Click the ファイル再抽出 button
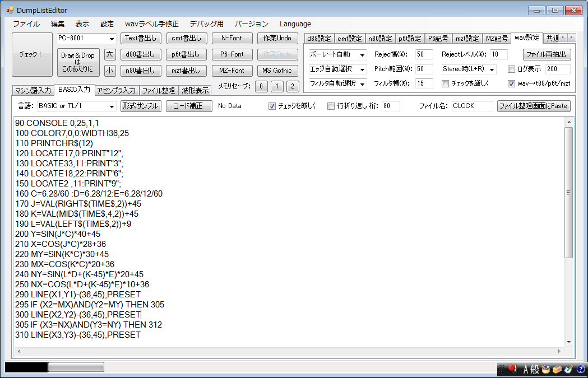The height and width of the screenshot is (378, 588). tap(547, 54)
